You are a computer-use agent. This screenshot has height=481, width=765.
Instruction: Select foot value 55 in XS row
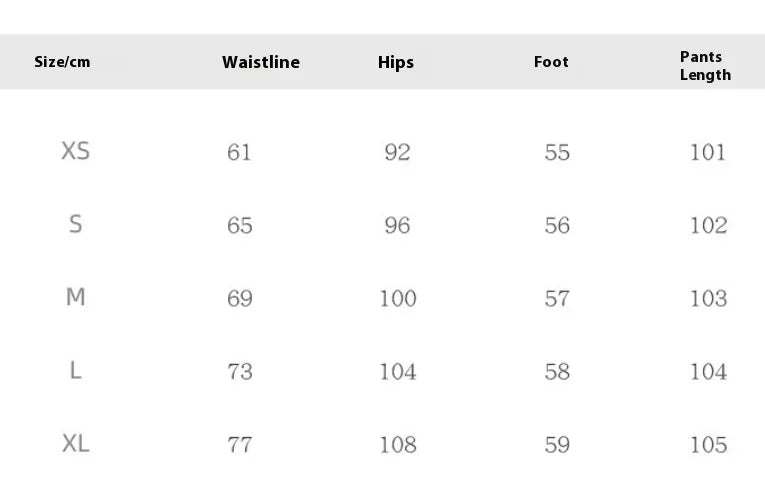coord(557,152)
